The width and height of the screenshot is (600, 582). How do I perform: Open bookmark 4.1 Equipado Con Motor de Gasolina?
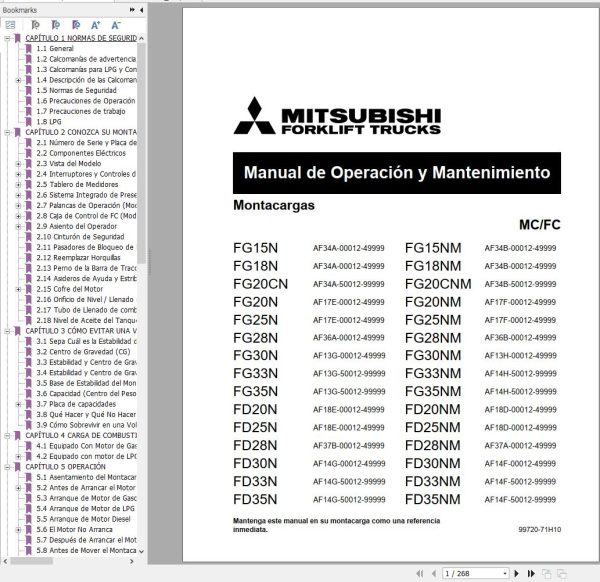coord(86,446)
